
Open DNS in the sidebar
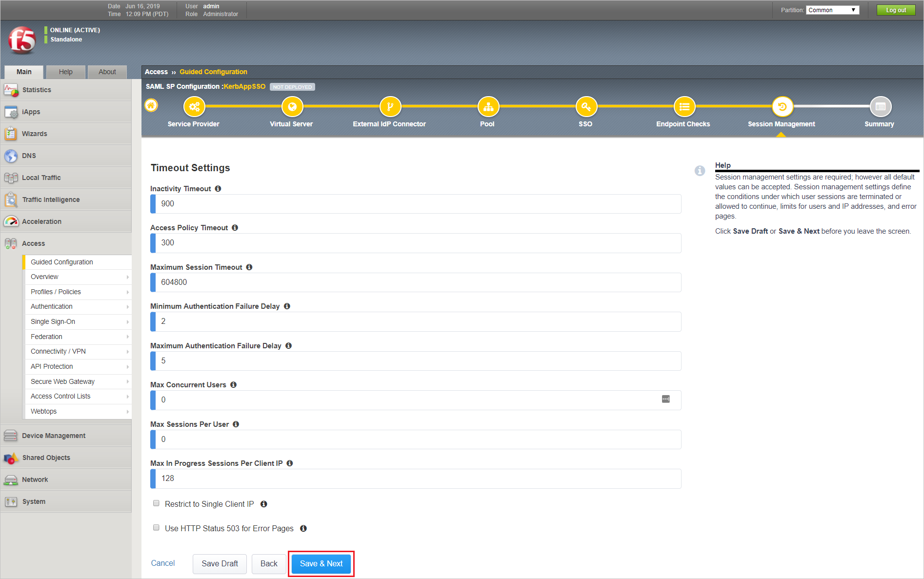(x=66, y=156)
